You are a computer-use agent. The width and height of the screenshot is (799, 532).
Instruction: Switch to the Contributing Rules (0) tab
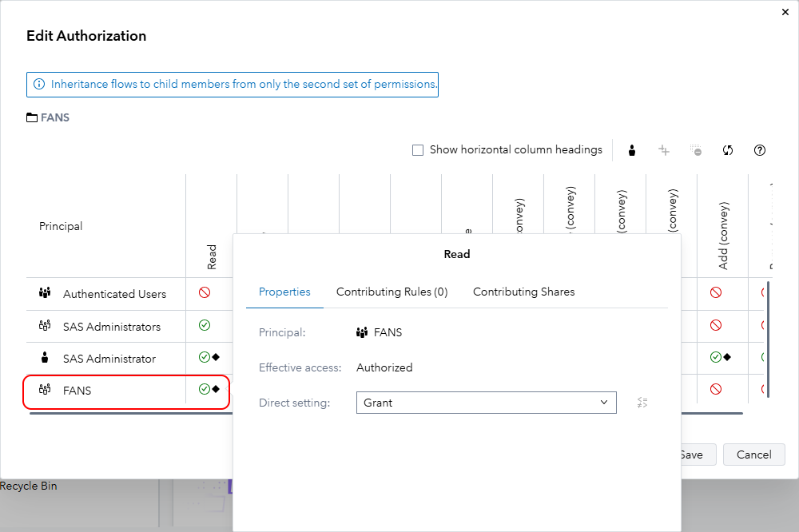tap(392, 292)
